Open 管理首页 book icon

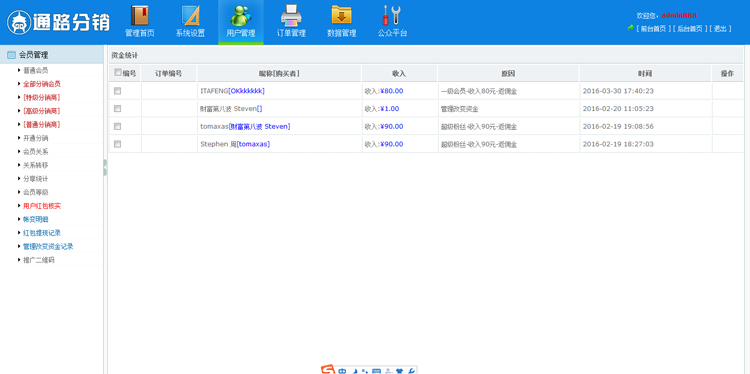point(140,15)
